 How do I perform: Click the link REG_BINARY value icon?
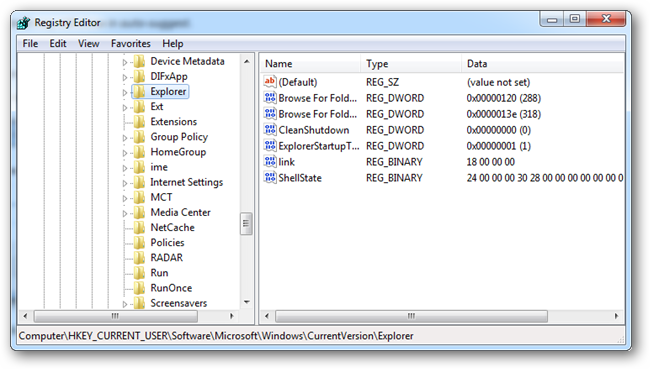click(270, 162)
